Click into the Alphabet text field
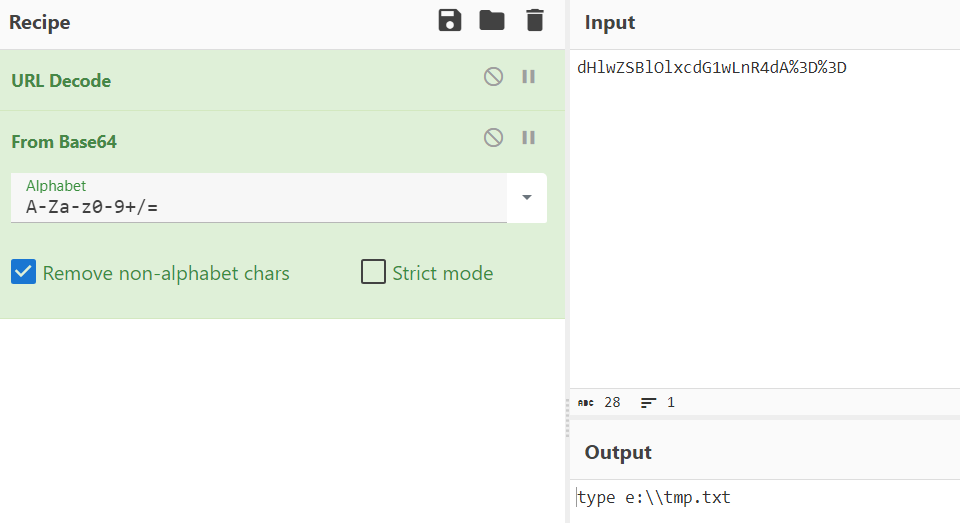The width and height of the screenshot is (960, 523). point(260,208)
